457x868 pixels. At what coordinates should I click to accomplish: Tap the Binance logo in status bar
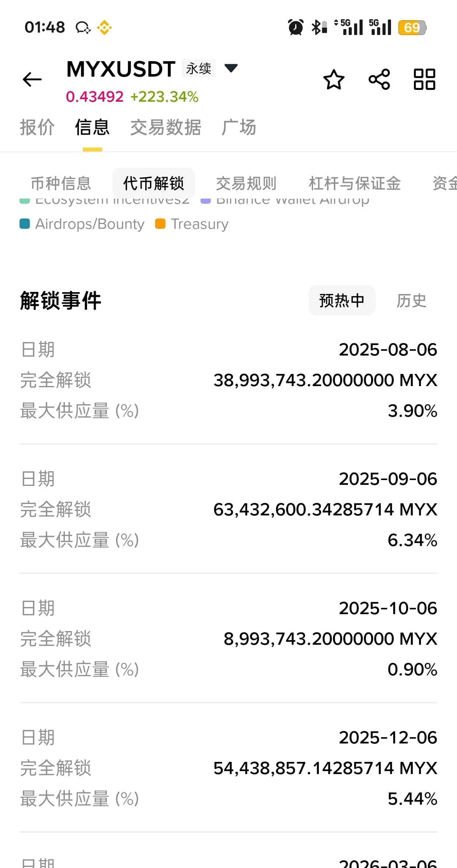tap(104, 28)
